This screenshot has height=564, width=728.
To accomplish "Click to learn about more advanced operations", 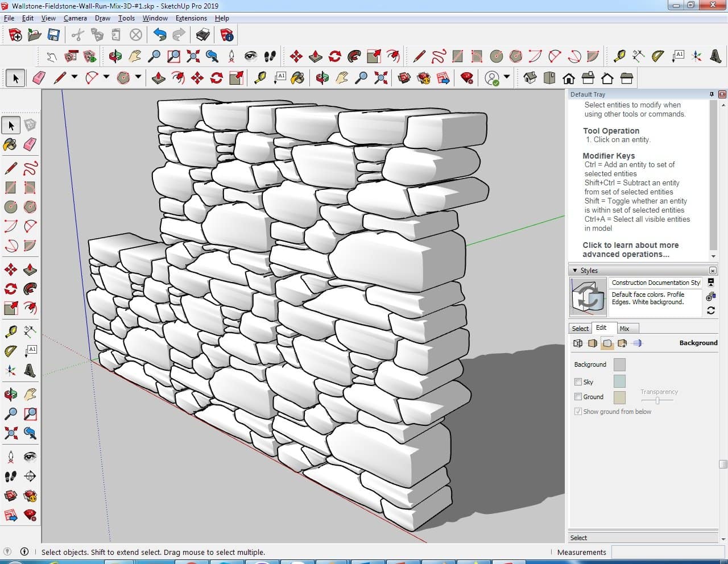I will point(630,250).
